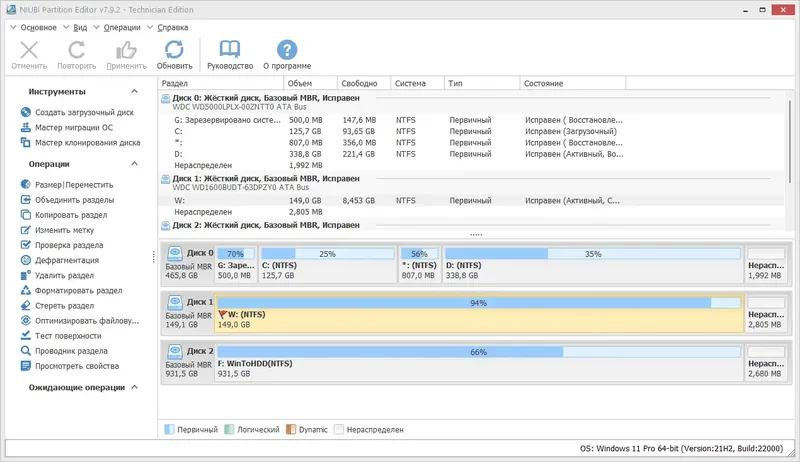Sort by the Раздел column header
Image resolution: width=800 pixels, height=462 pixels.
pos(220,83)
